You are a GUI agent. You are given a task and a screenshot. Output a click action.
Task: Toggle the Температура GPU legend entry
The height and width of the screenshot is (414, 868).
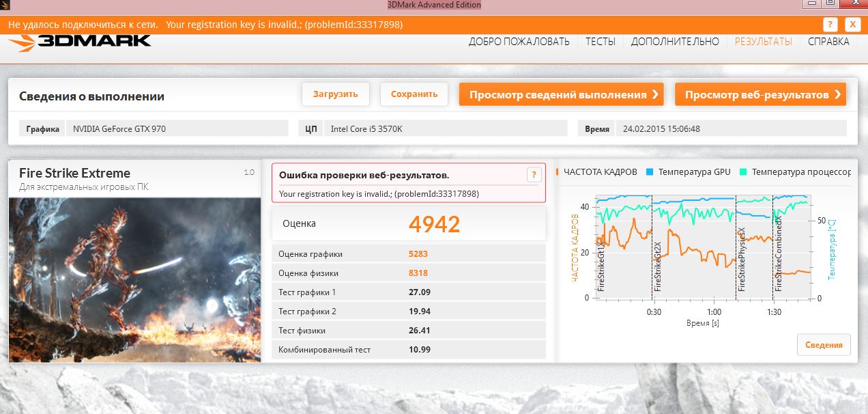click(689, 172)
